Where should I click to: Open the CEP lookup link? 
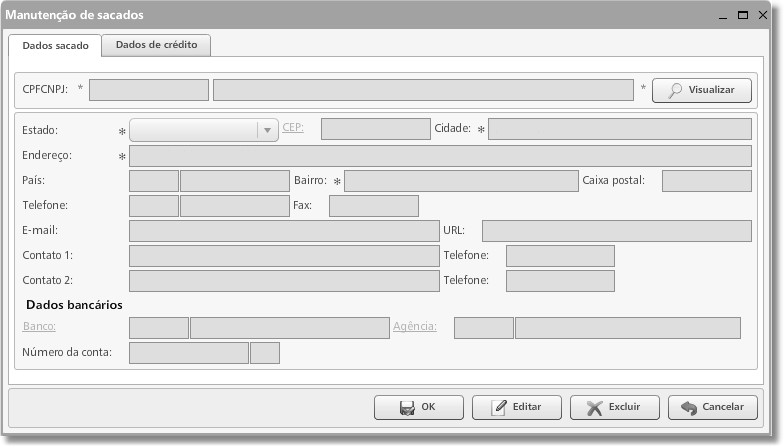[292, 128]
